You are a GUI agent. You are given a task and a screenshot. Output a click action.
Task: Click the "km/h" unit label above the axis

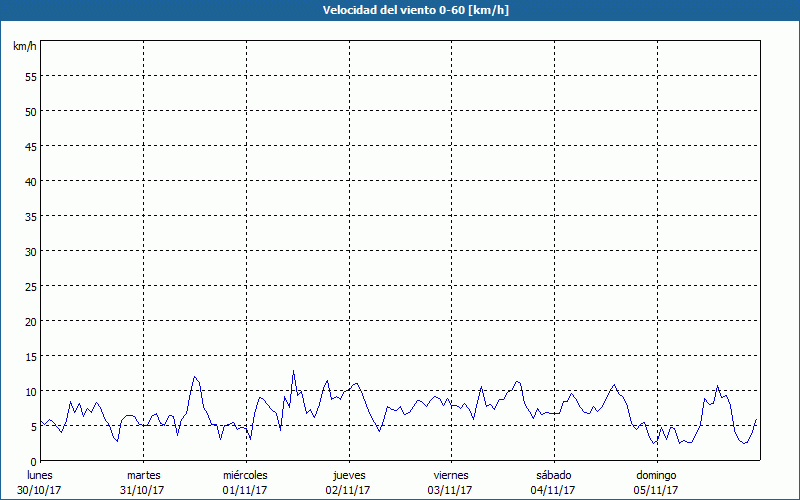pos(25,47)
